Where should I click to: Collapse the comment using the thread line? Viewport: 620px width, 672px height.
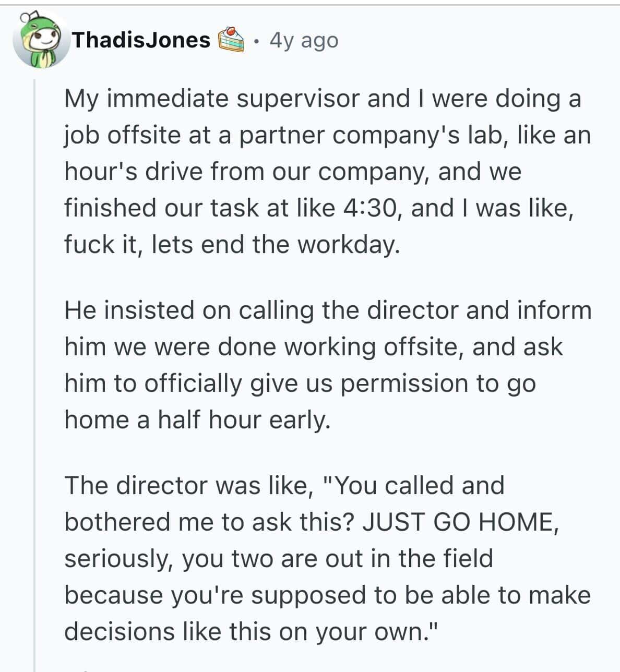(34, 365)
